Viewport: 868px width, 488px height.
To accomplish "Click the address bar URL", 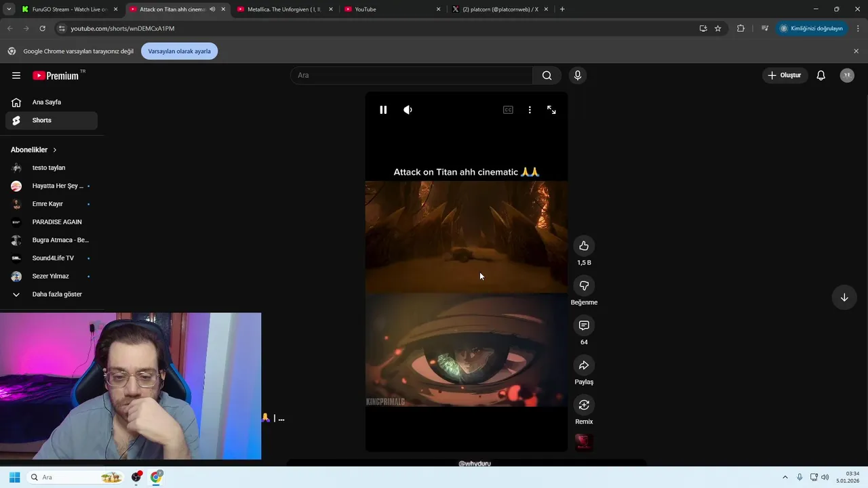I will [122, 28].
